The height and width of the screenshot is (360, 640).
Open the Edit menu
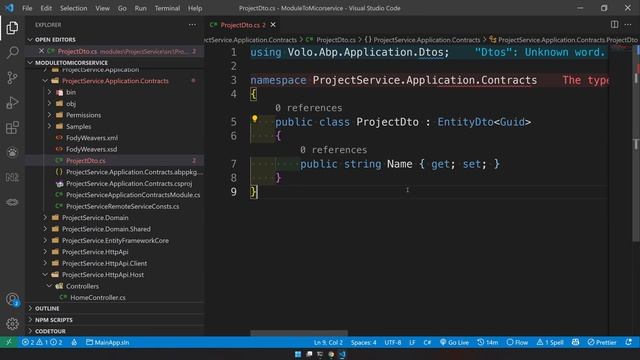click(46, 8)
